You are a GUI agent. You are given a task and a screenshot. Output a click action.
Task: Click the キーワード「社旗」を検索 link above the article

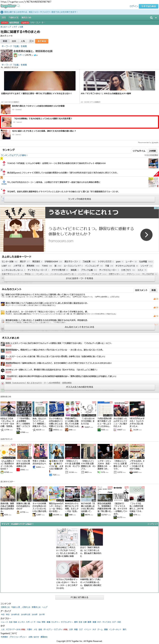14,46
